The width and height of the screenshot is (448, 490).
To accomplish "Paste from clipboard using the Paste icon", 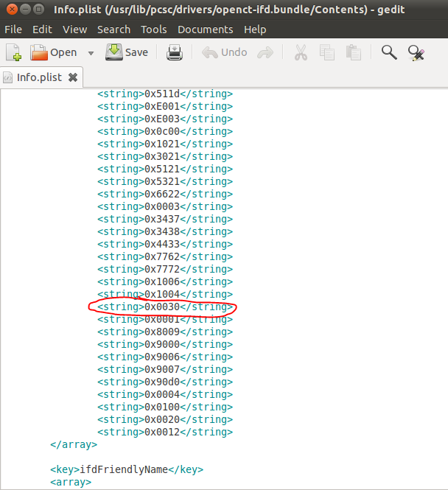I will tap(354, 52).
